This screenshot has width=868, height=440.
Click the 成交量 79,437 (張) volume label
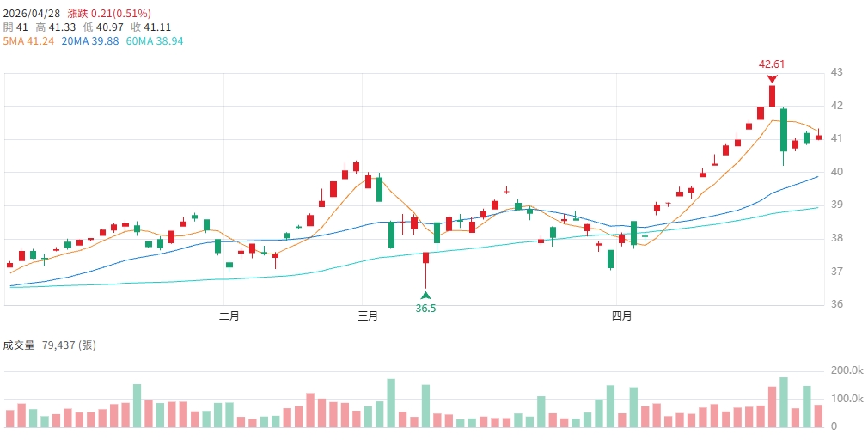pyautogui.click(x=50, y=345)
